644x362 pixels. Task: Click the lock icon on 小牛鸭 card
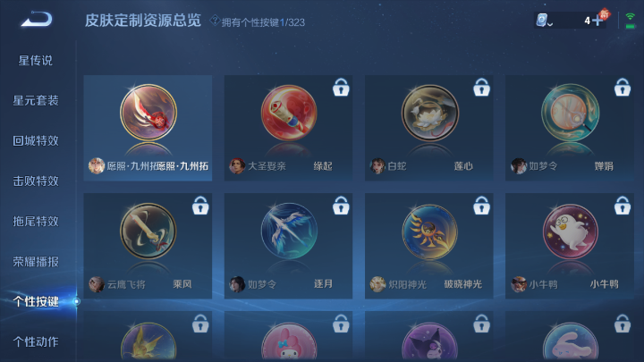tap(623, 206)
